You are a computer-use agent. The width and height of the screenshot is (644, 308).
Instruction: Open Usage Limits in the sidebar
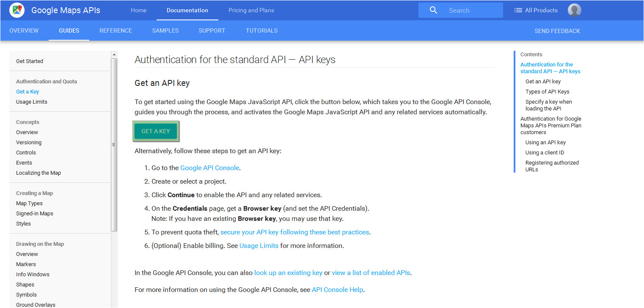pyautogui.click(x=32, y=102)
